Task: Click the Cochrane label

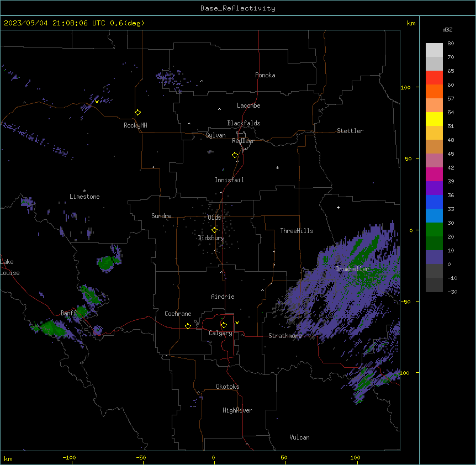Action: tap(178, 314)
